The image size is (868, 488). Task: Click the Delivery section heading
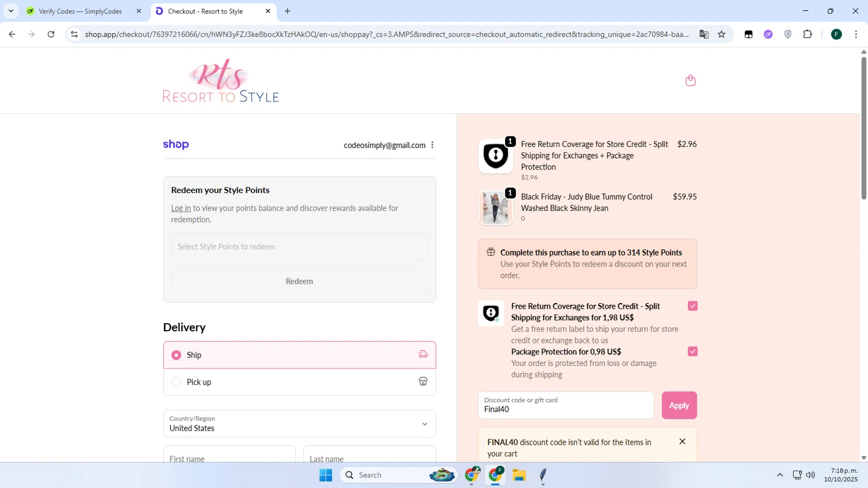(184, 327)
